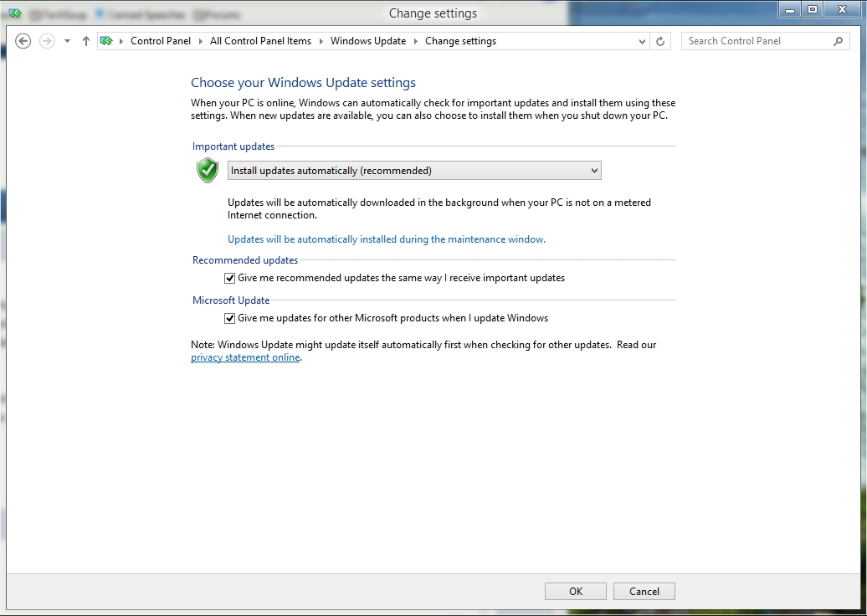Image resolution: width=867 pixels, height=616 pixels.
Task: Expand the arrow after Control Panel
Action: pyautogui.click(x=201, y=41)
